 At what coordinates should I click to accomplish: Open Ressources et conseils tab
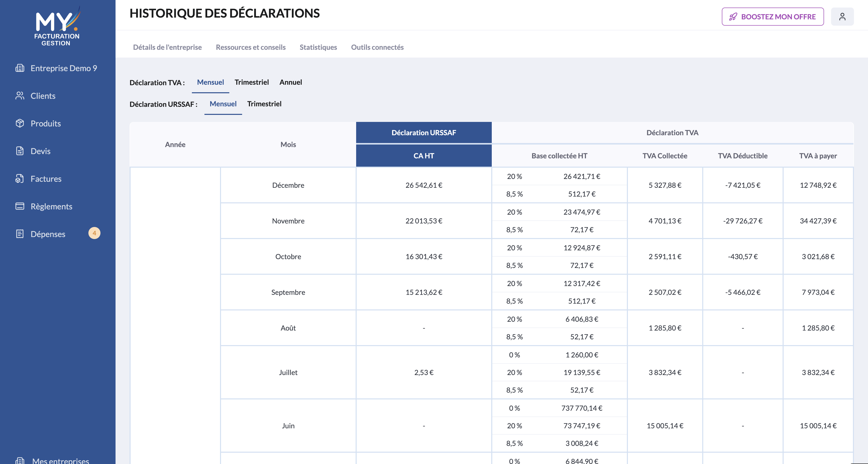251,47
